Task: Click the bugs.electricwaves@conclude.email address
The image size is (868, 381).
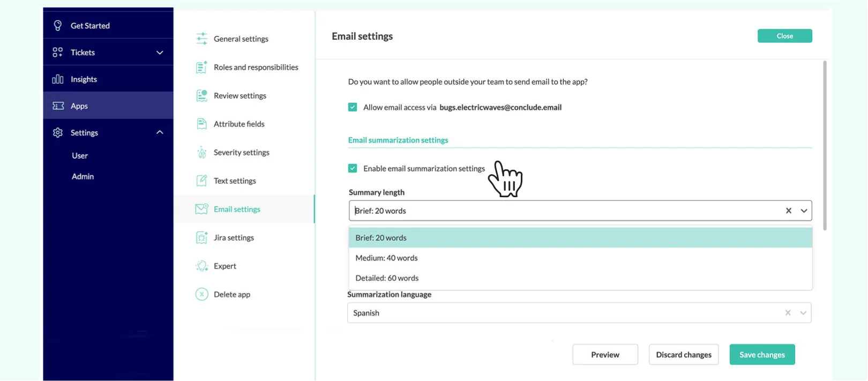Action: click(500, 107)
